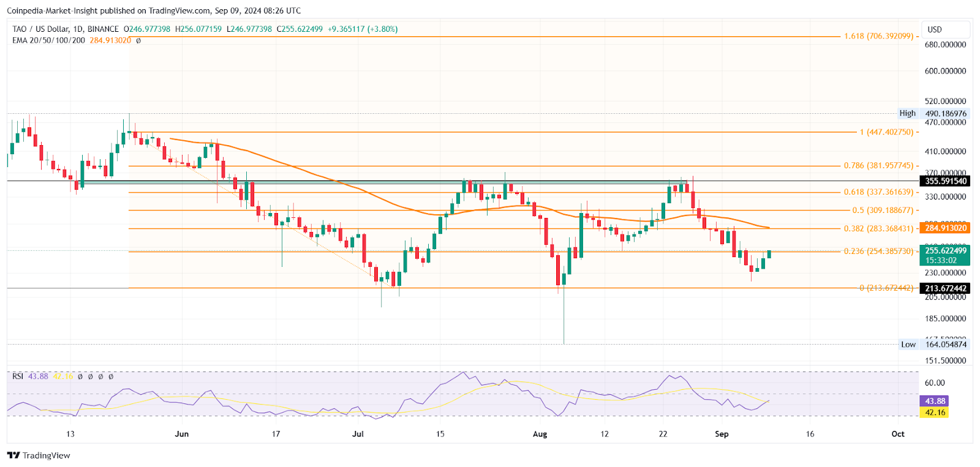Click the 410.000000 price axis label

pos(946,151)
